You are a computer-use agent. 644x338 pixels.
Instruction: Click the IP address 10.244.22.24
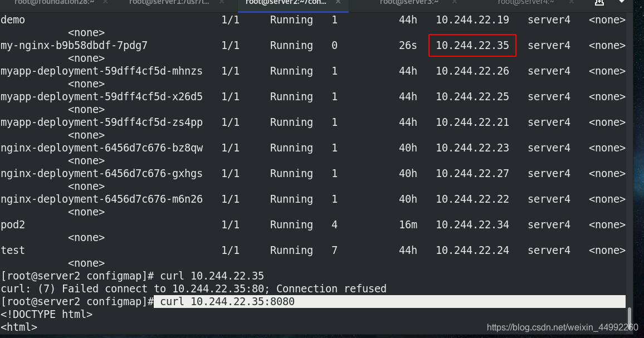coord(472,250)
